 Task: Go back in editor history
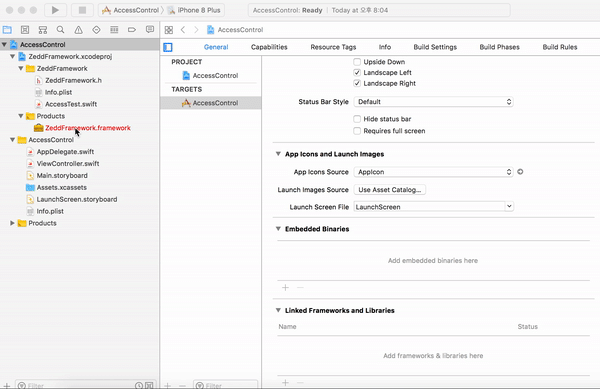183,30
